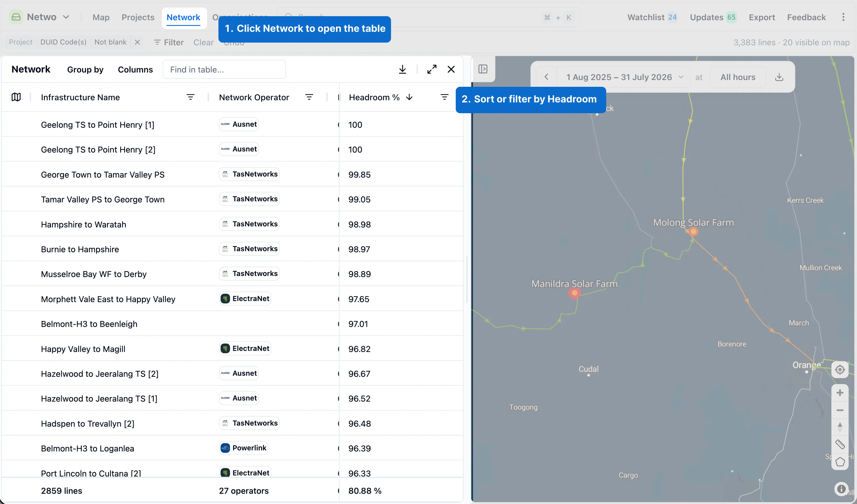Click the Network Operator column header
Image resolution: width=857 pixels, height=504 pixels.
(x=254, y=97)
